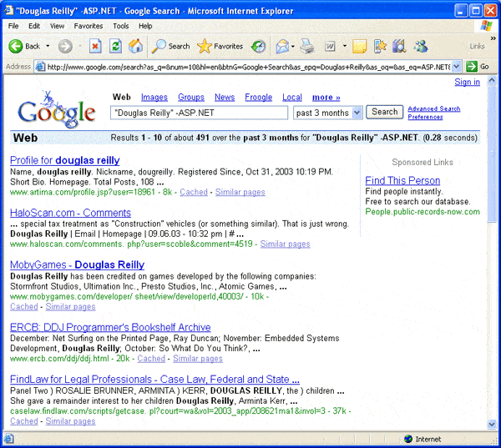
Task: Click the film-strip icon beside Messenger
Action: [399, 47]
